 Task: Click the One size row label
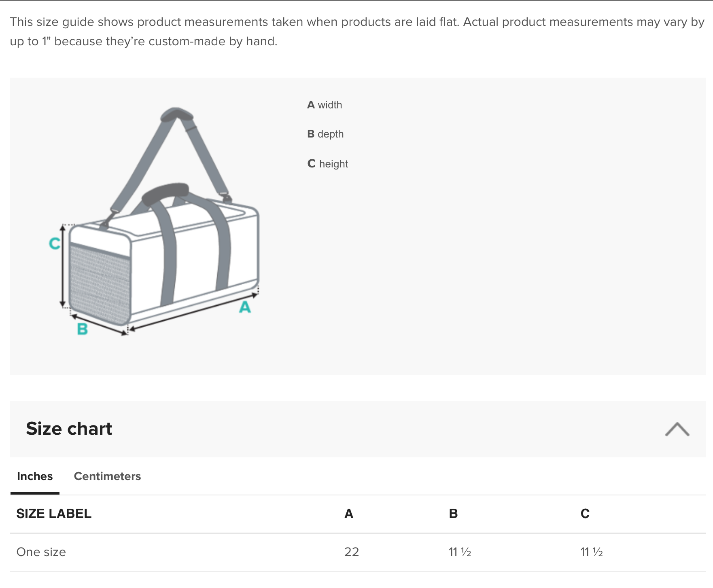41,552
